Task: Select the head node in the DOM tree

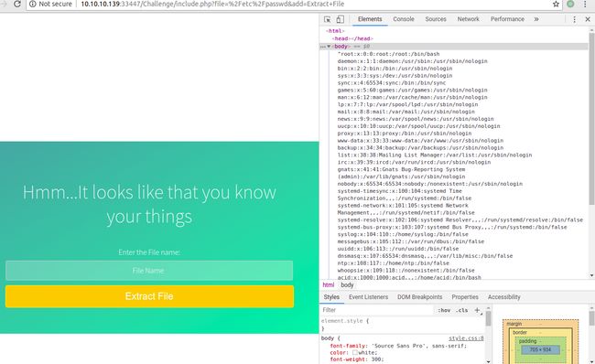Action: tap(352, 38)
